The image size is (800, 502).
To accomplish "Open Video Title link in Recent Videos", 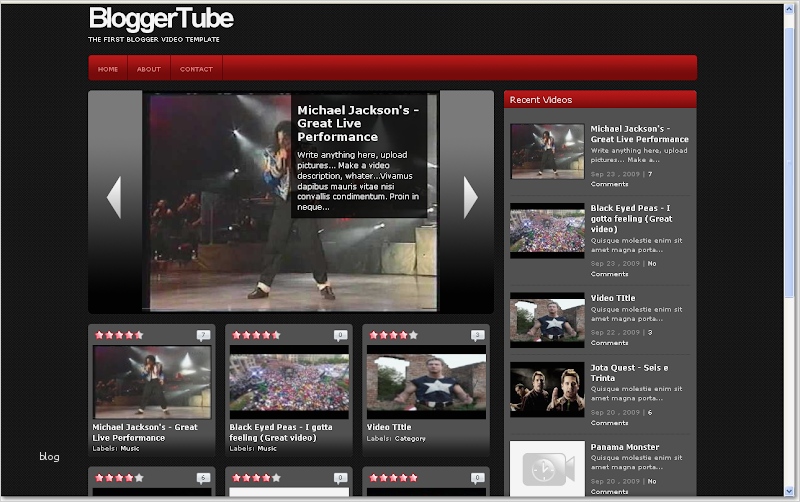I will pyautogui.click(x=613, y=298).
